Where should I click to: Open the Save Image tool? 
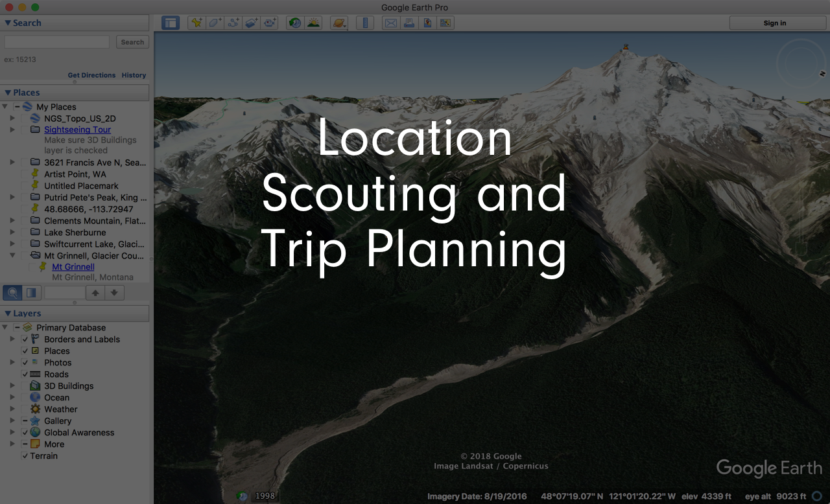pos(427,23)
